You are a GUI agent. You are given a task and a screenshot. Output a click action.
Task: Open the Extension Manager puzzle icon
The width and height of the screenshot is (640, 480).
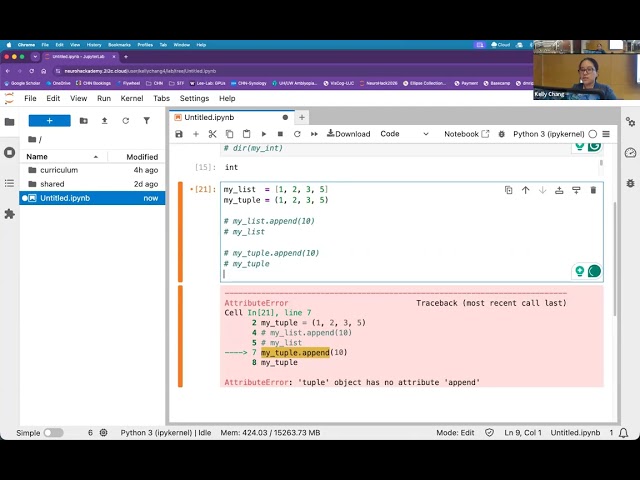coord(9,214)
